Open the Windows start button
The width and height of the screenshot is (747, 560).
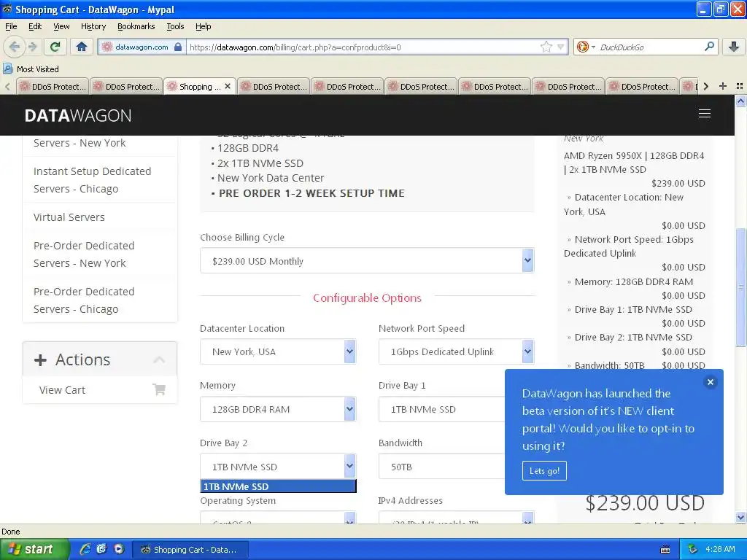click(x=34, y=549)
